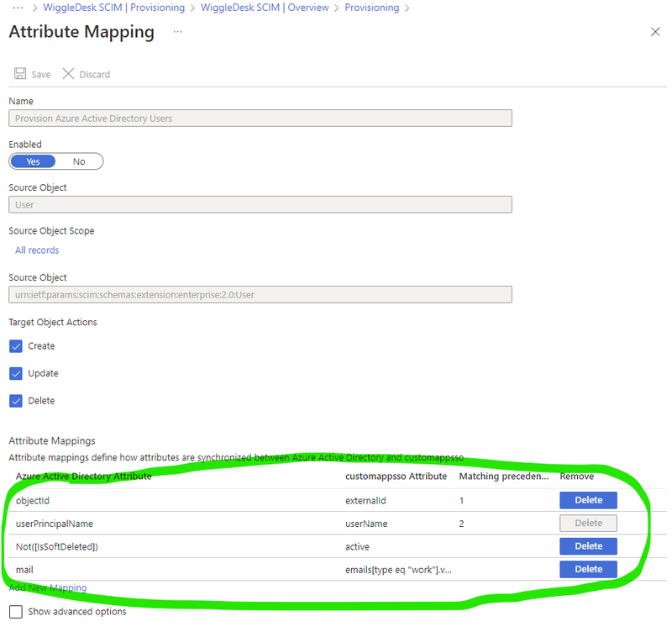Image resolution: width=672 pixels, height=632 pixels.
Task: Delete the objectId attribute mapping
Action: tap(587, 499)
